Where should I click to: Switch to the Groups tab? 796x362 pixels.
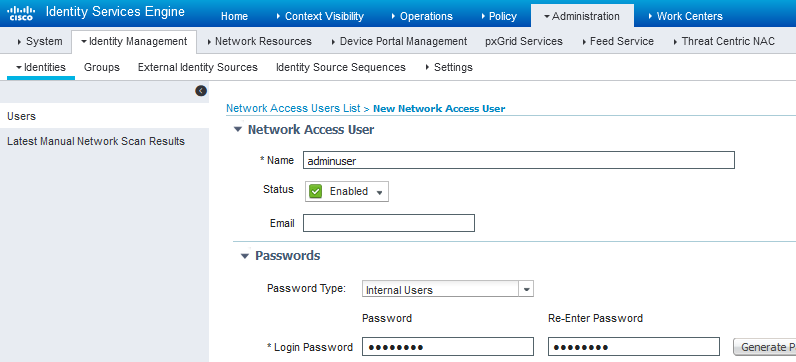pos(102,67)
